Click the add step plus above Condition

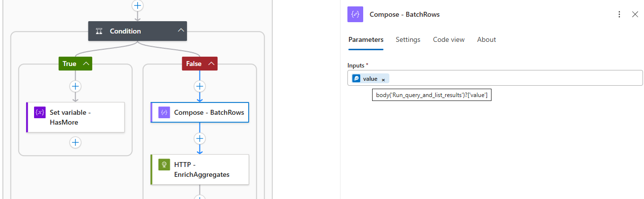138,5
